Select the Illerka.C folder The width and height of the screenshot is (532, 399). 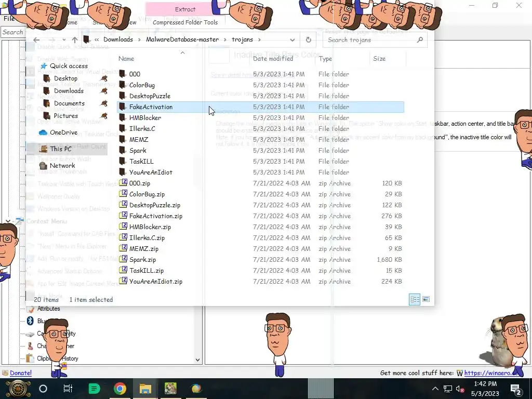[142, 129]
